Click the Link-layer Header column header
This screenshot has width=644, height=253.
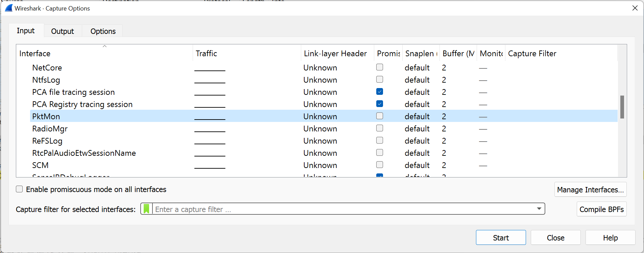(x=337, y=53)
